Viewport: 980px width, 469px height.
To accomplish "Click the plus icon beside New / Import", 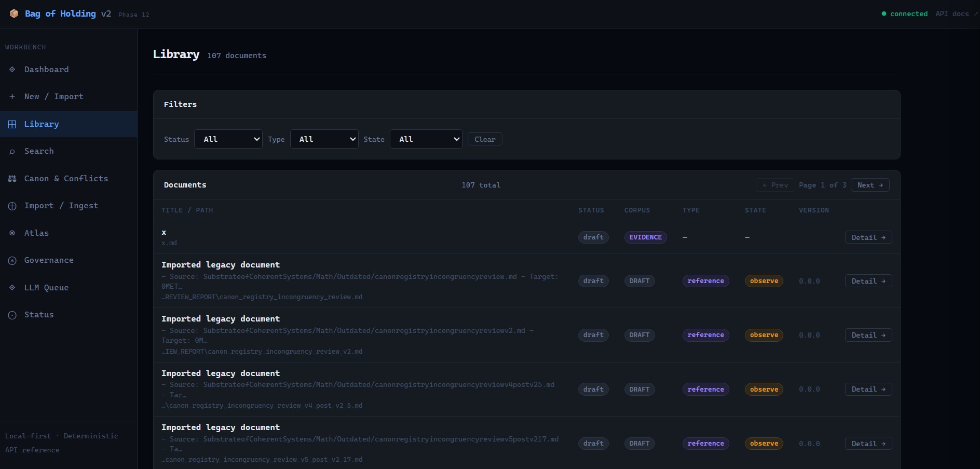I will [12, 97].
